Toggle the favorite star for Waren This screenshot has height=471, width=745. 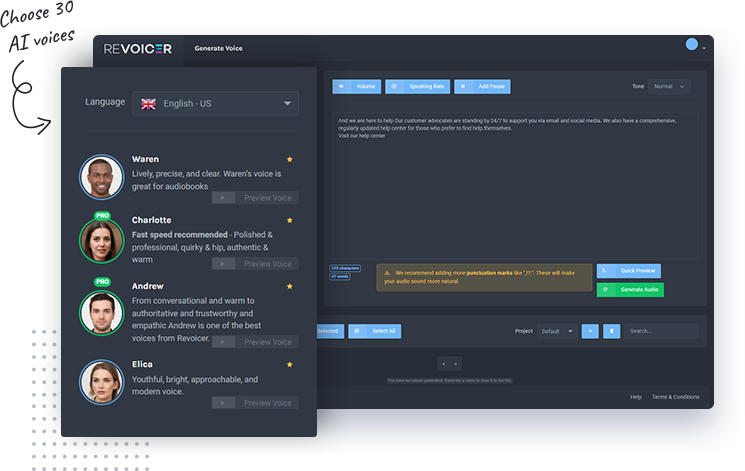point(290,159)
